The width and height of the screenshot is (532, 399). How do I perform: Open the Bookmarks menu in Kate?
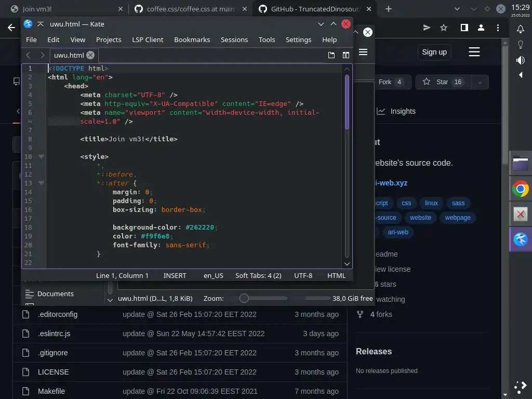click(192, 39)
